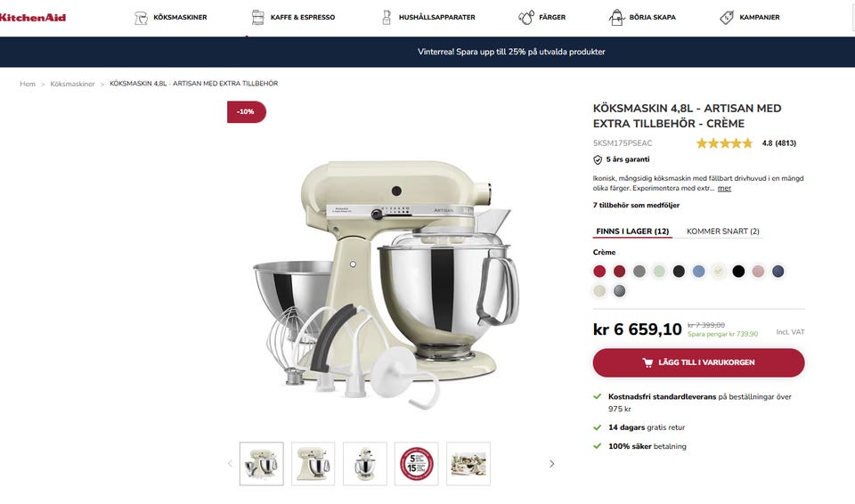Click the chef icon beside Börja Skapa
The width and height of the screenshot is (855, 504).
click(616, 18)
